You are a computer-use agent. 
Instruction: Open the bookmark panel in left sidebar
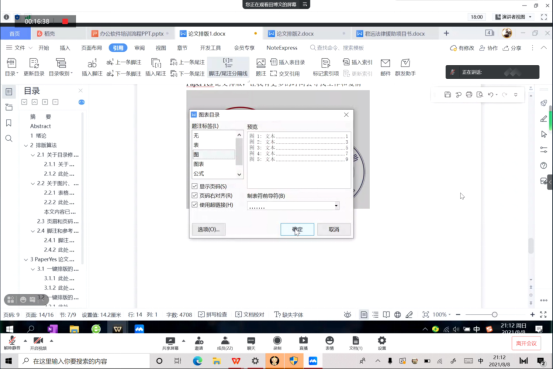point(9,122)
